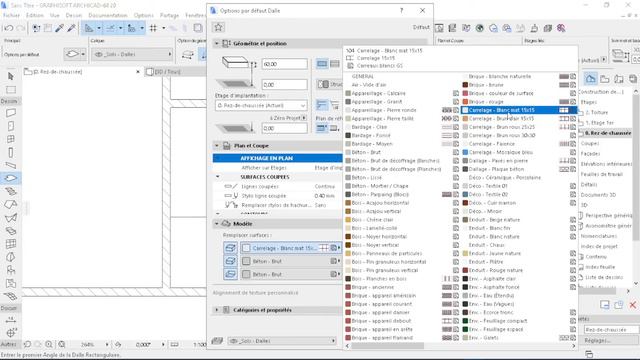The image size is (640, 360).
Task: Click the help question mark in dialog
Action: (x=402, y=11)
